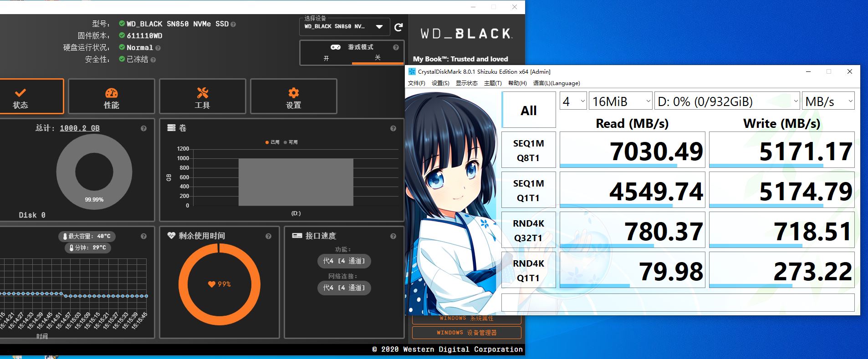Image resolution: width=868 pixels, height=359 pixels.
Task: Click help icon in volume panel
Action: pyautogui.click(x=393, y=128)
